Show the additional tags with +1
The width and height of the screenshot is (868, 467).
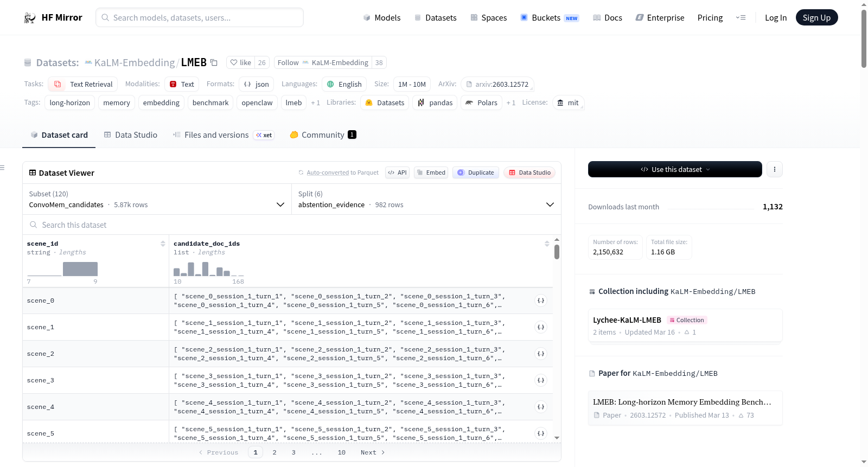coord(315,103)
